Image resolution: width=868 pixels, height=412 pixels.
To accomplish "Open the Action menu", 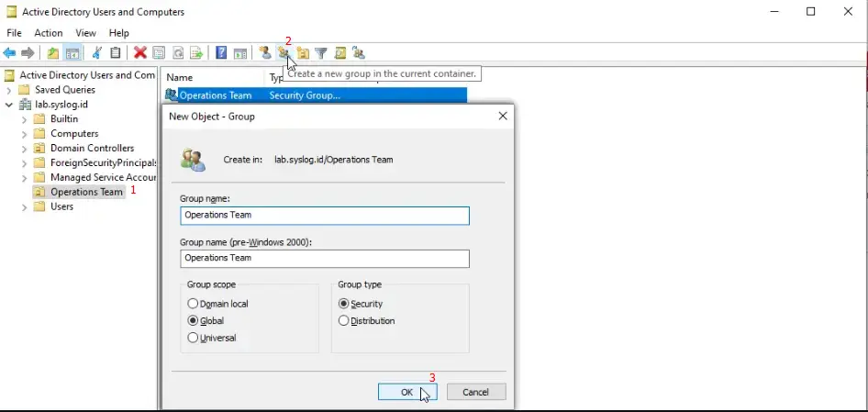I will click(x=48, y=33).
